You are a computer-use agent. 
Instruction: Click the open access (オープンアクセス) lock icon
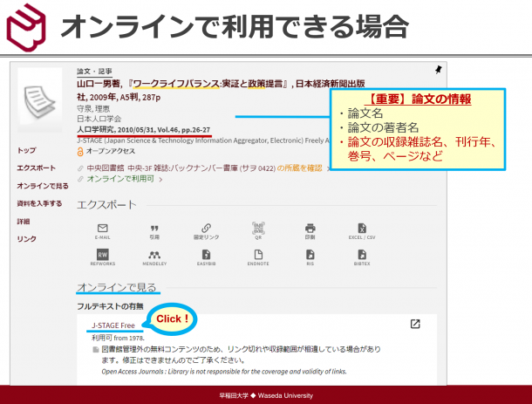pyautogui.click(x=80, y=152)
